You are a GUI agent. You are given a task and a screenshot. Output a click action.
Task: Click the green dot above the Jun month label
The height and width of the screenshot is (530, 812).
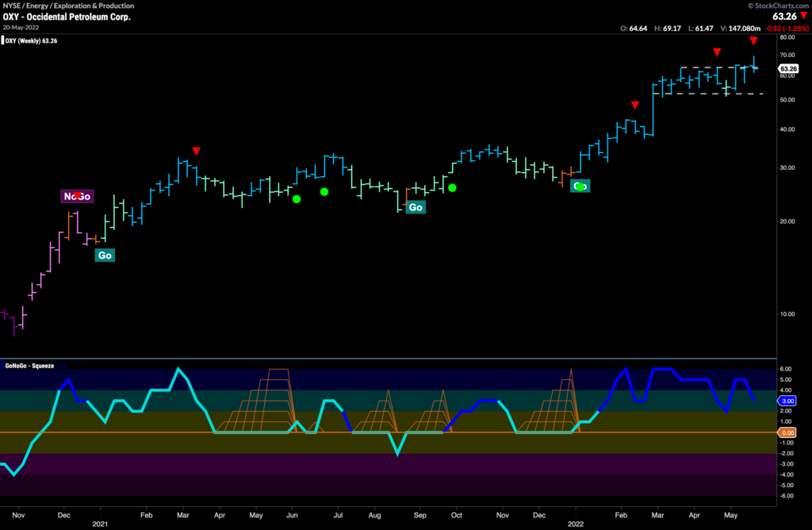(297, 199)
